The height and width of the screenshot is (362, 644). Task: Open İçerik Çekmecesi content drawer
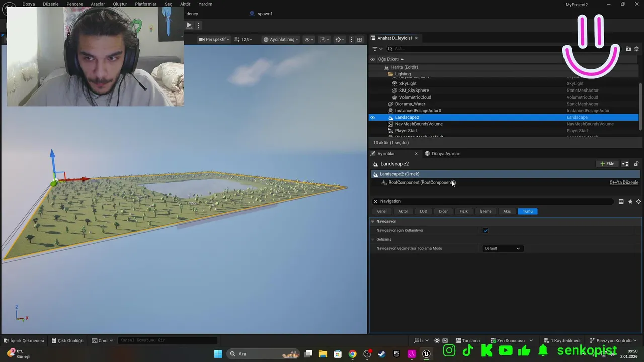[x=23, y=340]
